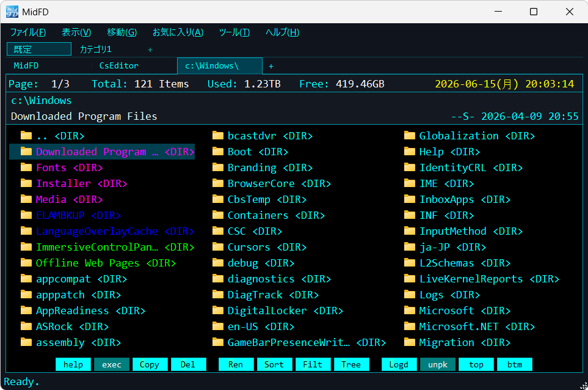Click the help function button
The height and width of the screenshot is (390, 588).
(73, 364)
